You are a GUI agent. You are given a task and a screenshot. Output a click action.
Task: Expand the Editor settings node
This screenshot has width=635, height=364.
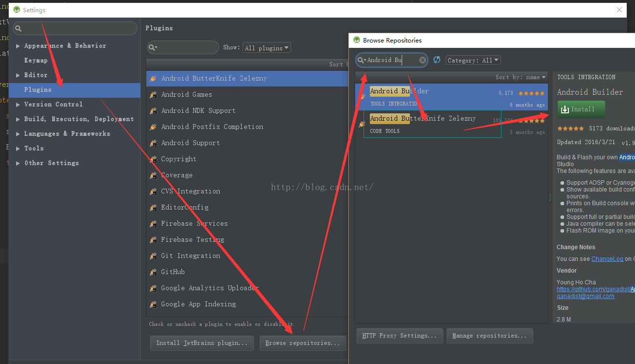click(x=18, y=75)
